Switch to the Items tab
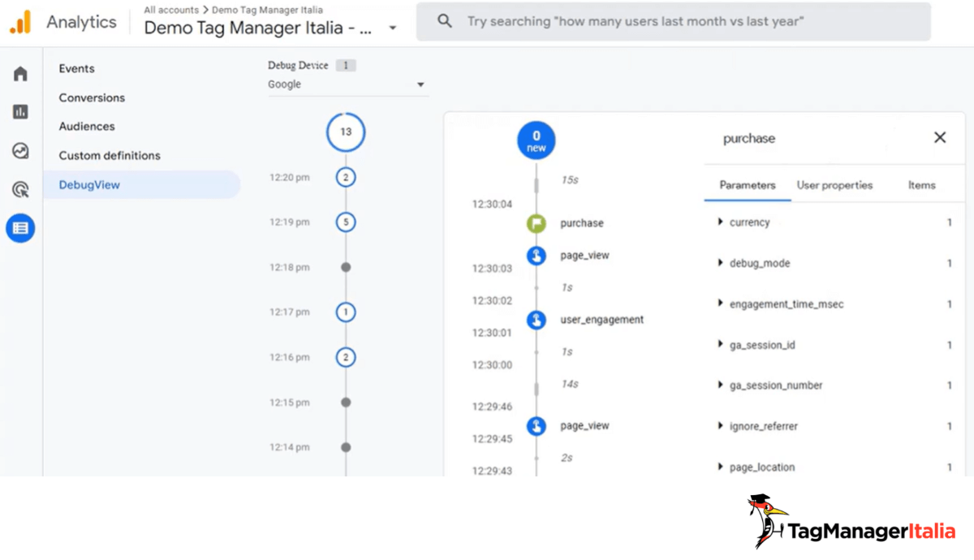 click(x=921, y=185)
